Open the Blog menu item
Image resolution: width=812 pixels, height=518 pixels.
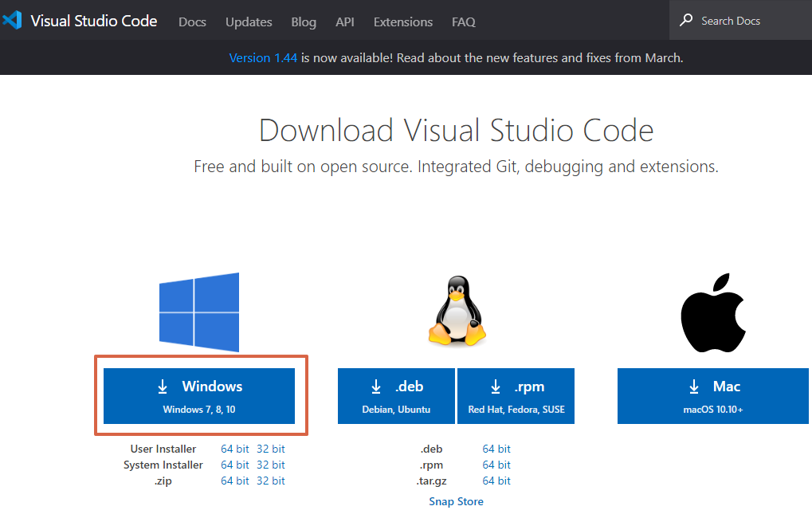coord(304,22)
